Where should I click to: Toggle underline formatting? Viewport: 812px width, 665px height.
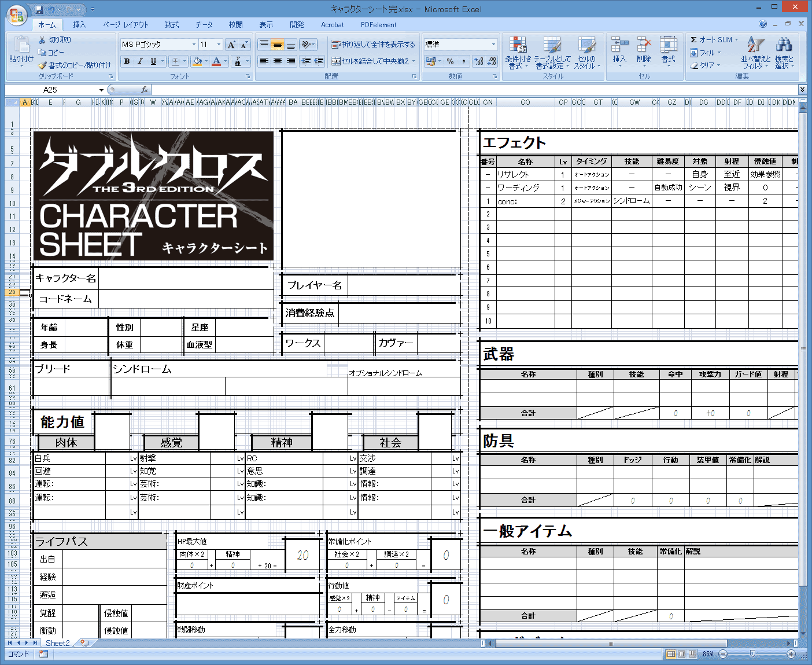153,61
